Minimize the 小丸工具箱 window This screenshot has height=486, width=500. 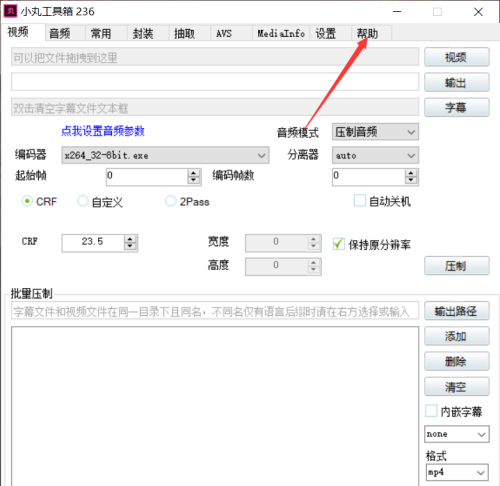coord(397,12)
